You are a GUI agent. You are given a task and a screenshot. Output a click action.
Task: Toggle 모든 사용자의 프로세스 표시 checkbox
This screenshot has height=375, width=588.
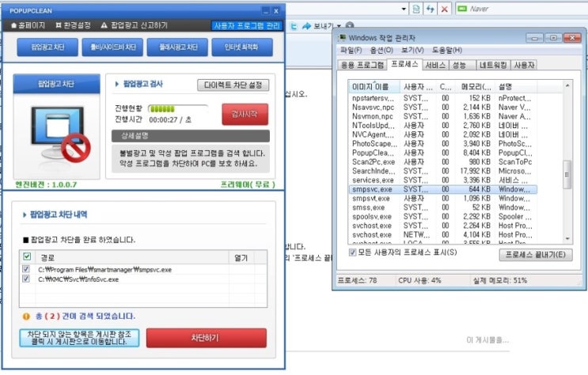click(x=352, y=252)
